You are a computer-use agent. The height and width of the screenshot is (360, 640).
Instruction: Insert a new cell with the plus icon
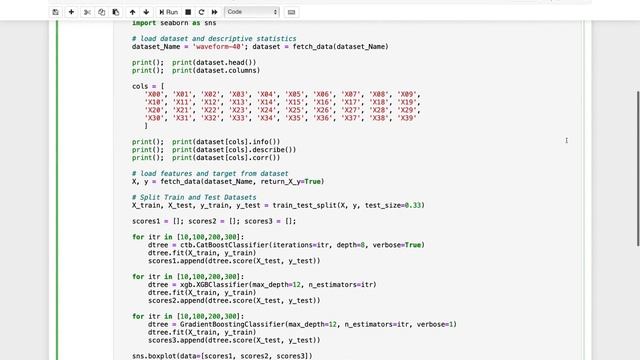71,12
